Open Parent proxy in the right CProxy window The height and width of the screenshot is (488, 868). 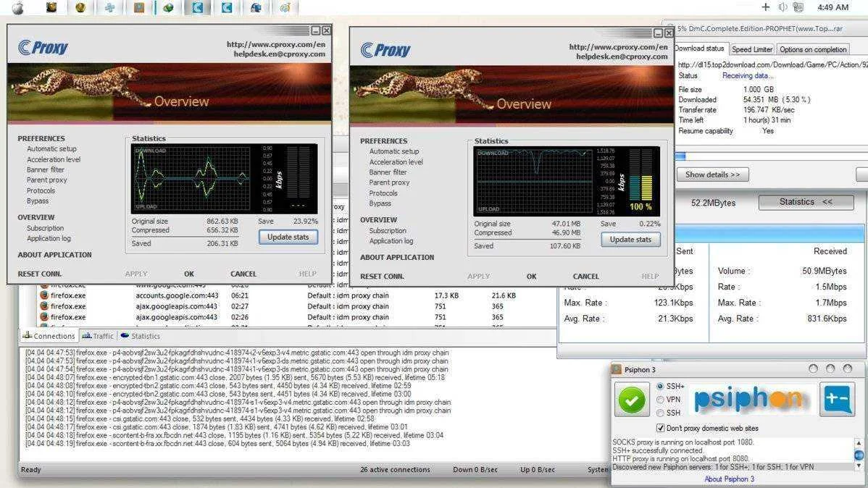[x=389, y=182]
